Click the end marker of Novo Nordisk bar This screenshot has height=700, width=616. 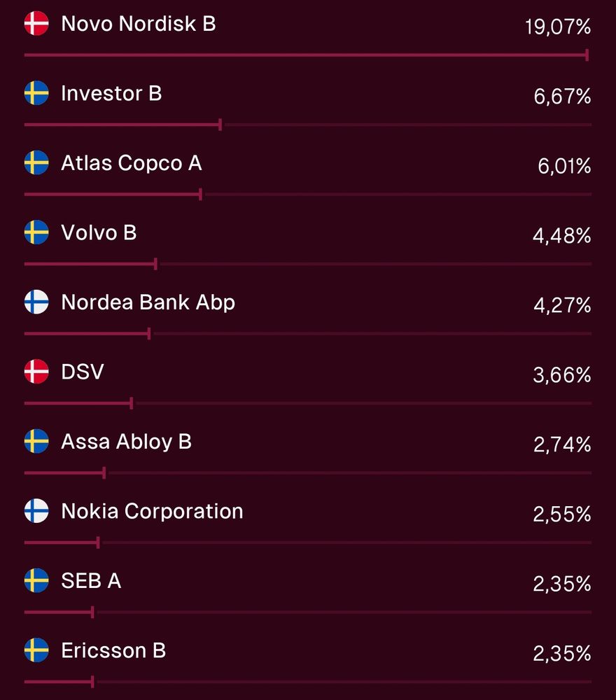(x=587, y=55)
